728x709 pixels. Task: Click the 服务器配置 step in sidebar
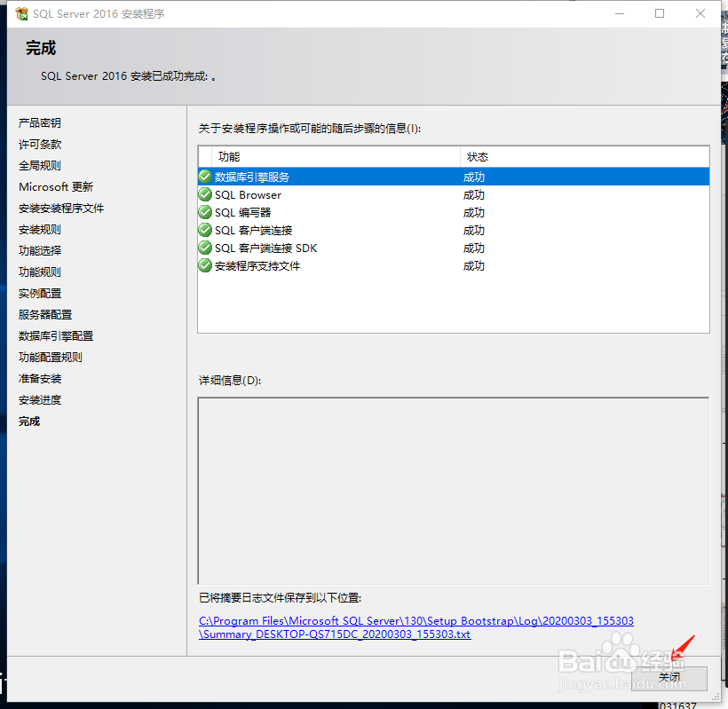pos(45,315)
